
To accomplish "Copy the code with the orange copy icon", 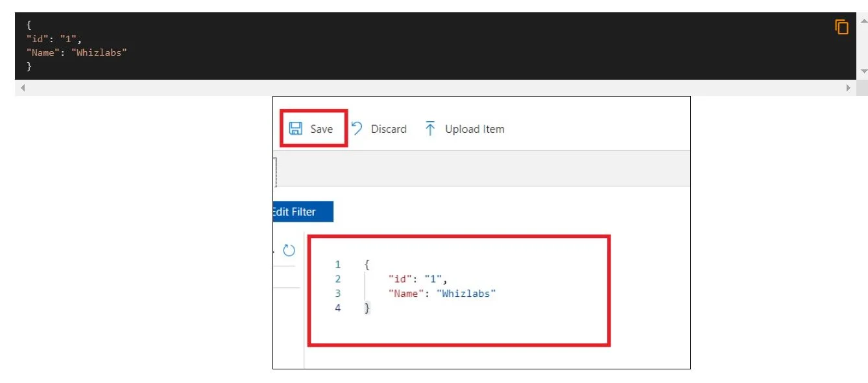I will (841, 27).
